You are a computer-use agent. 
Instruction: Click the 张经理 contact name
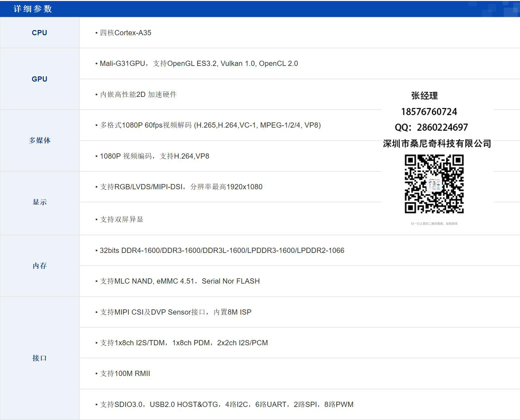tap(424, 96)
